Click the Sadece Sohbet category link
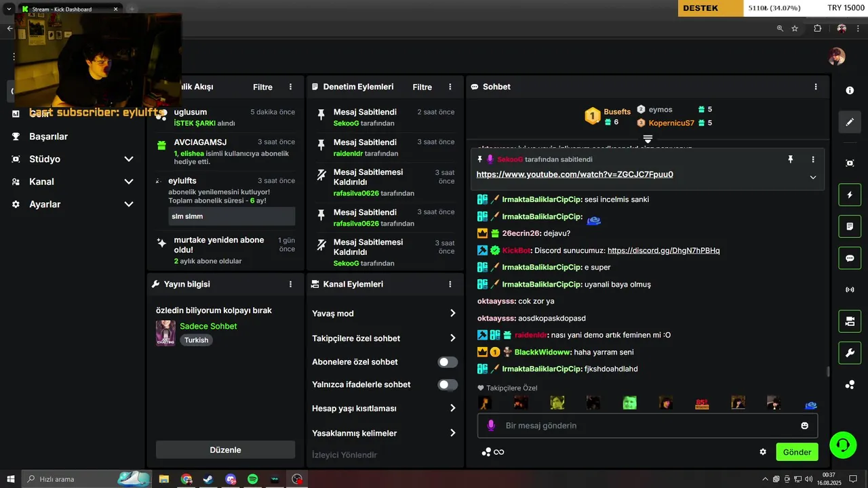Image resolution: width=868 pixels, height=488 pixels. point(208,326)
